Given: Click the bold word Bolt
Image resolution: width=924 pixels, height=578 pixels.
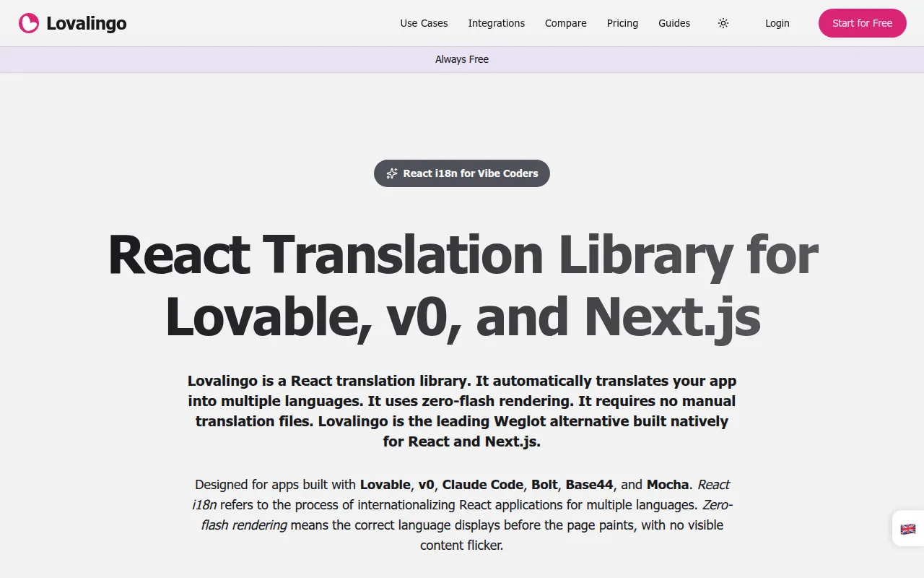Looking at the screenshot, I should tap(545, 484).
